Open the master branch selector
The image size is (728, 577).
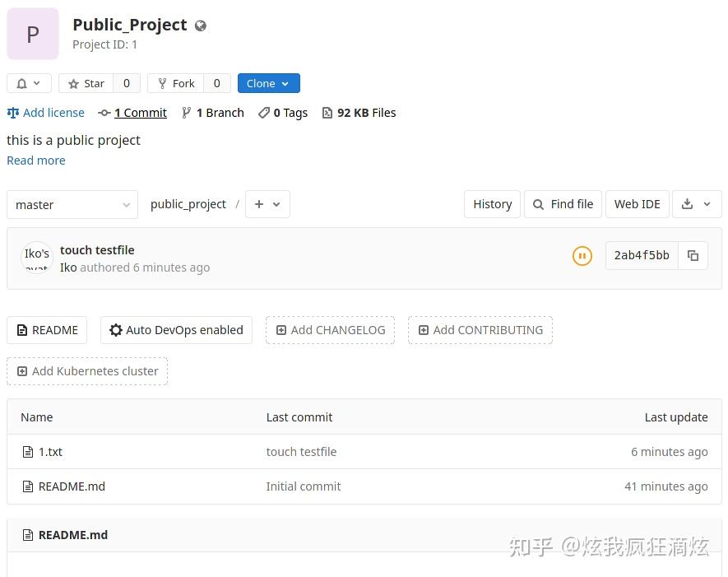tap(72, 204)
